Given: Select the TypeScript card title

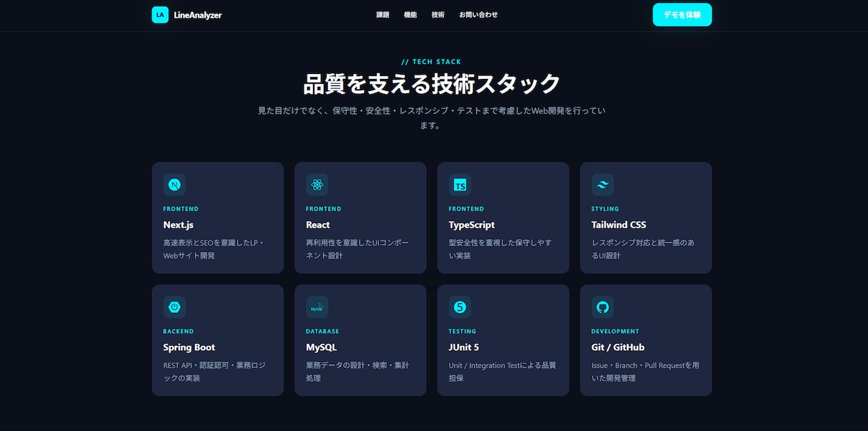Looking at the screenshot, I should (472, 225).
